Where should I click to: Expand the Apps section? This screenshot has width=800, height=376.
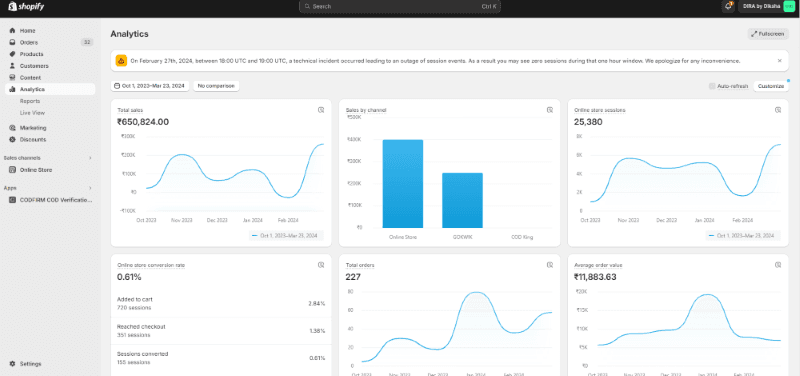tap(91, 188)
